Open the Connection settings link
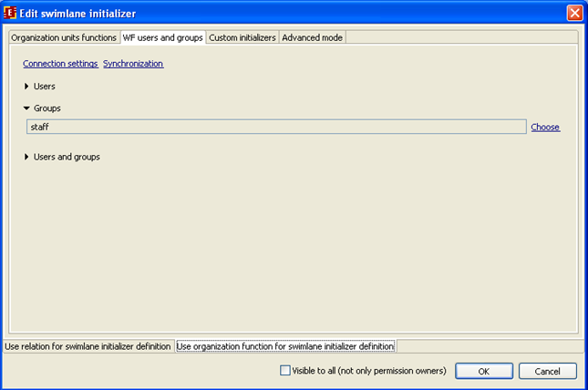The height and width of the screenshot is (390, 588). point(60,64)
